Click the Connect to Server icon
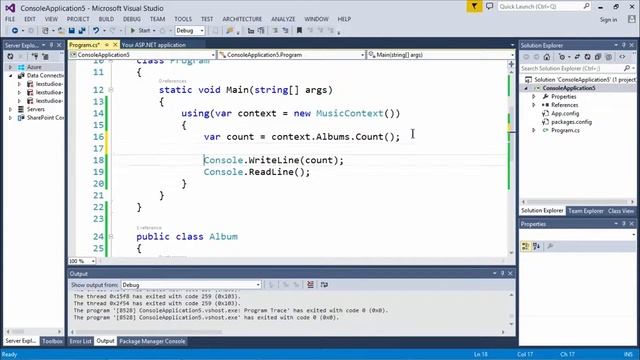 click(x=45, y=56)
